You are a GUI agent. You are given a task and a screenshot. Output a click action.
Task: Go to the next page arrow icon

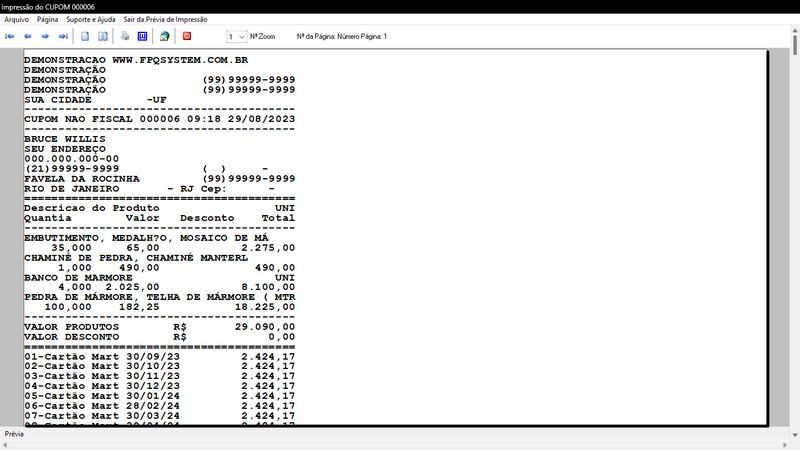[45, 36]
